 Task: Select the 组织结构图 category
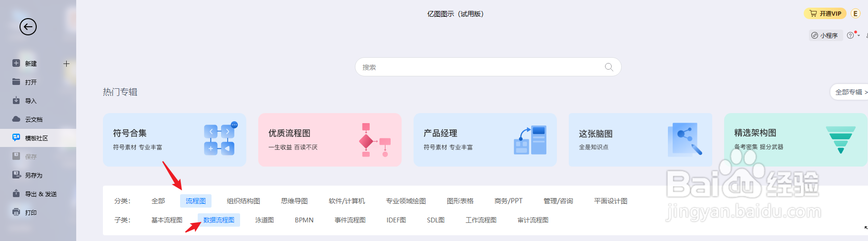coord(243,201)
